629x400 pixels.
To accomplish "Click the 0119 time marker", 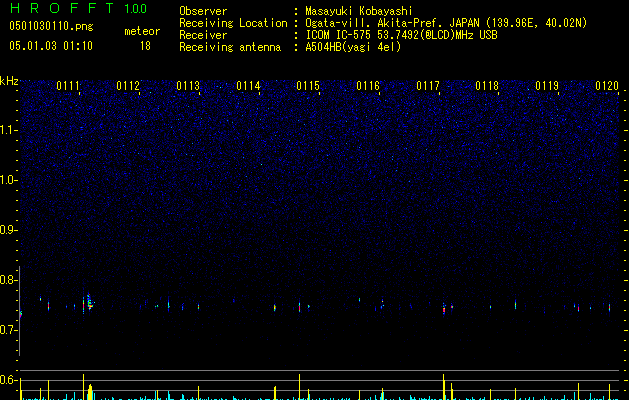I will 547,86.
